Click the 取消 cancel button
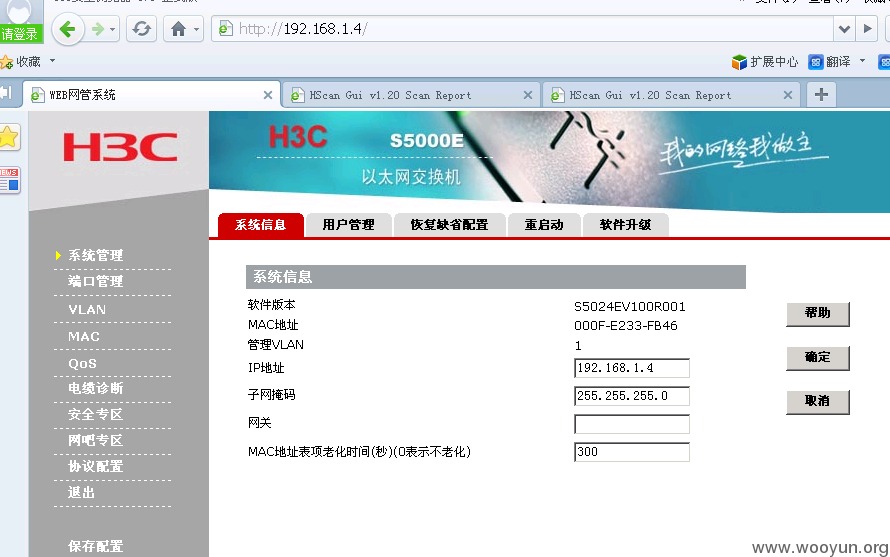Viewport: 890px width, 557px height. [817, 401]
